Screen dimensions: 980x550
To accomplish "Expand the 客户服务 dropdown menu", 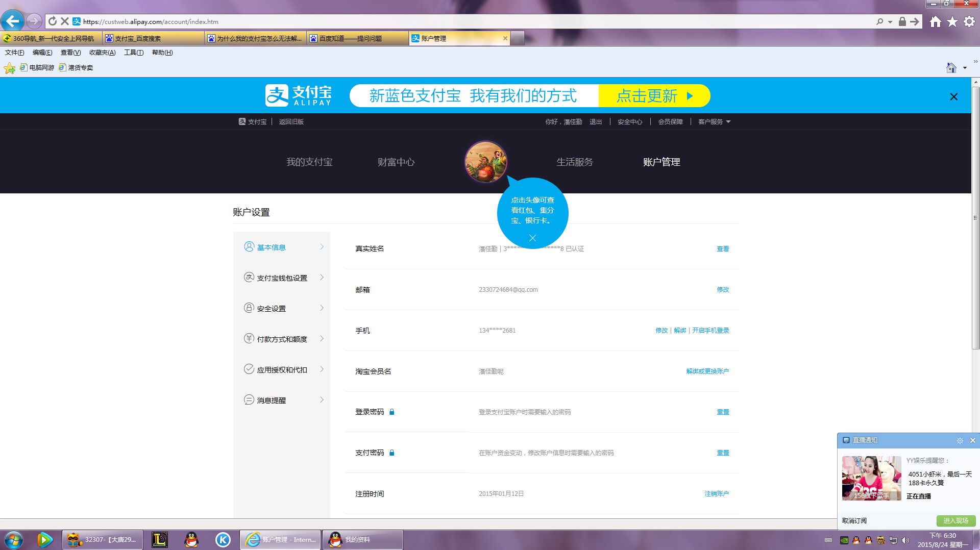I will coord(714,122).
